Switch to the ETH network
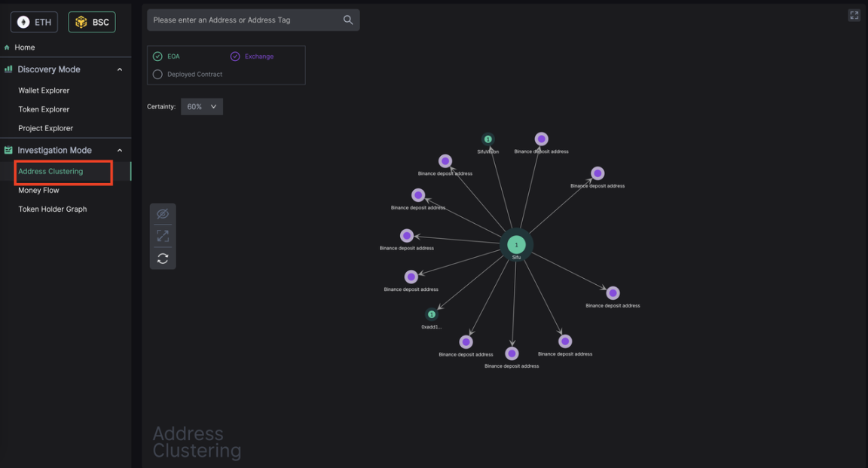This screenshot has width=868, height=468. 35,23
